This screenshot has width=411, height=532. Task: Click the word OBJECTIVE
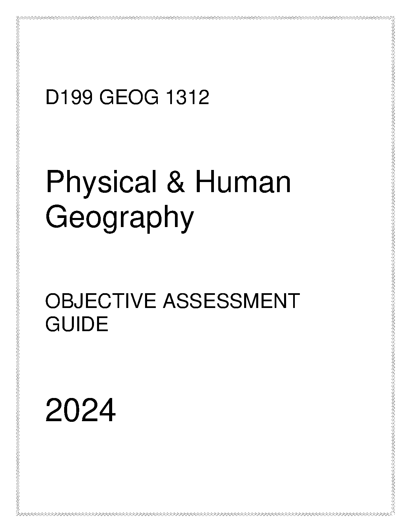tap(100, 301)
